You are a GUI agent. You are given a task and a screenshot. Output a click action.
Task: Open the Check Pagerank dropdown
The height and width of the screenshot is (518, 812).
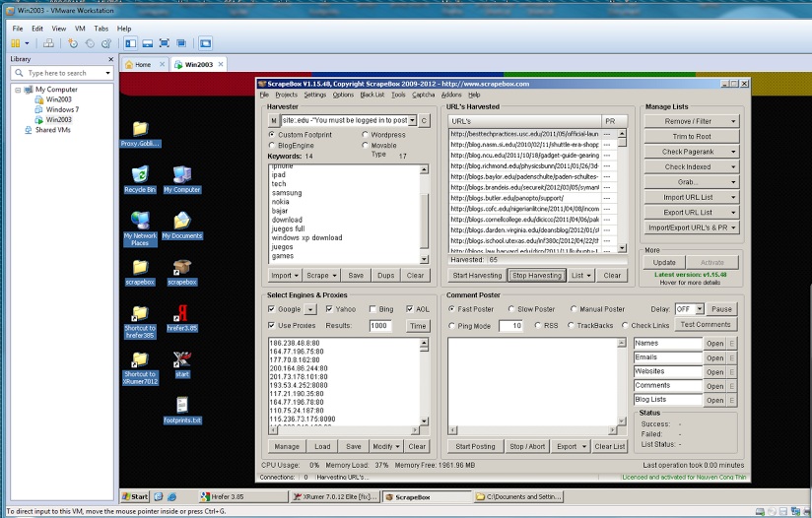733,152
